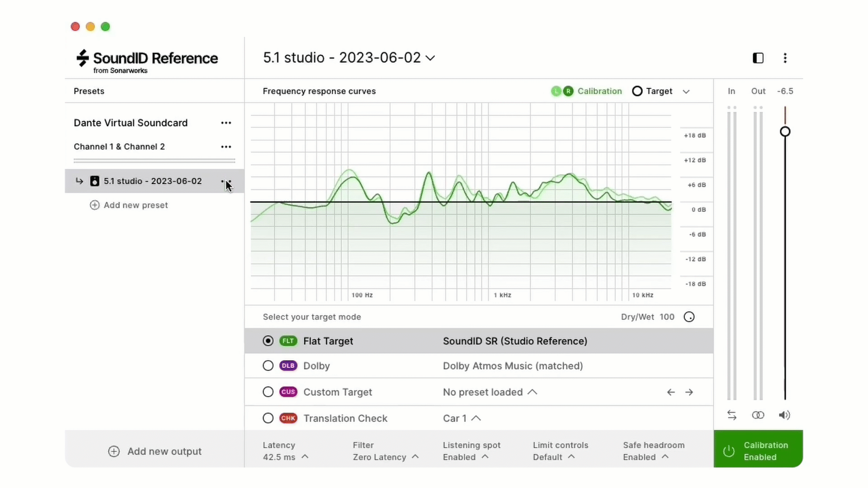Click the Out level meter
The image size is (868, 488).
point(758,253)
